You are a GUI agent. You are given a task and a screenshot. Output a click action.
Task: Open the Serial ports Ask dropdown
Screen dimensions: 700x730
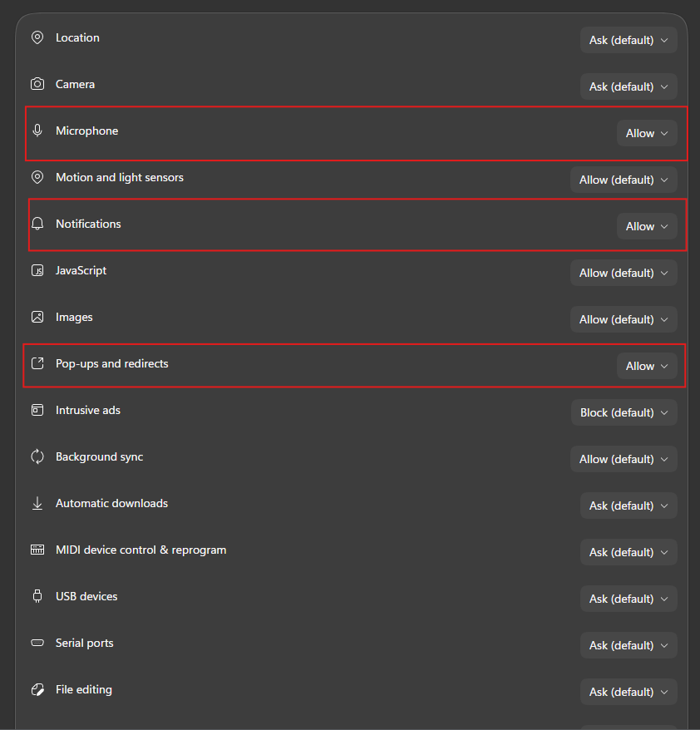pos(629,645)
